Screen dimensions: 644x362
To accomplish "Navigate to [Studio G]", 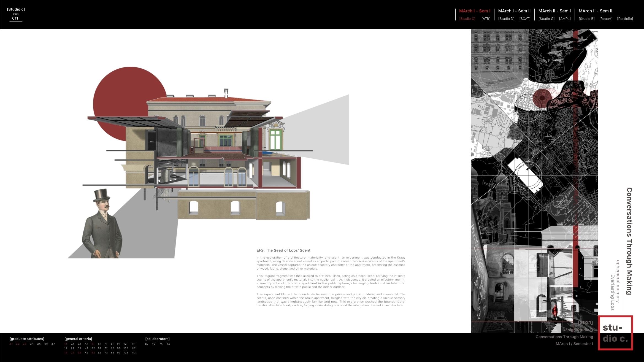I will tap(546, 19).
